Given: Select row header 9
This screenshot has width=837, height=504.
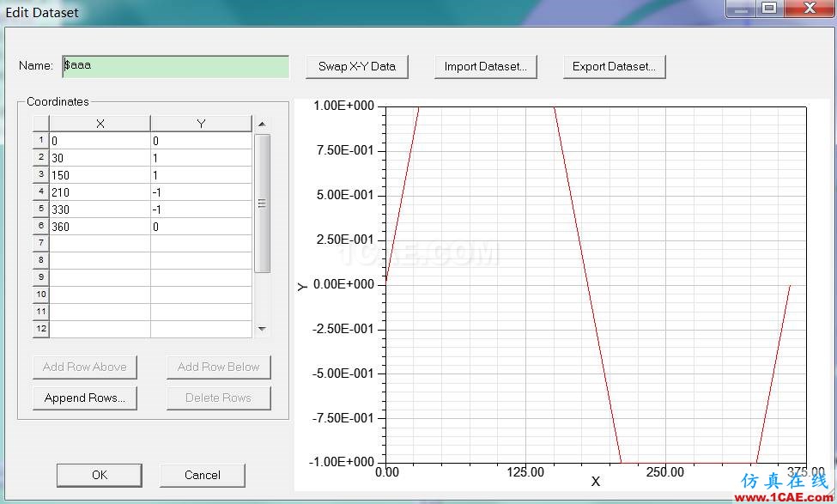Looking at the screenshot, I should 41,277.
